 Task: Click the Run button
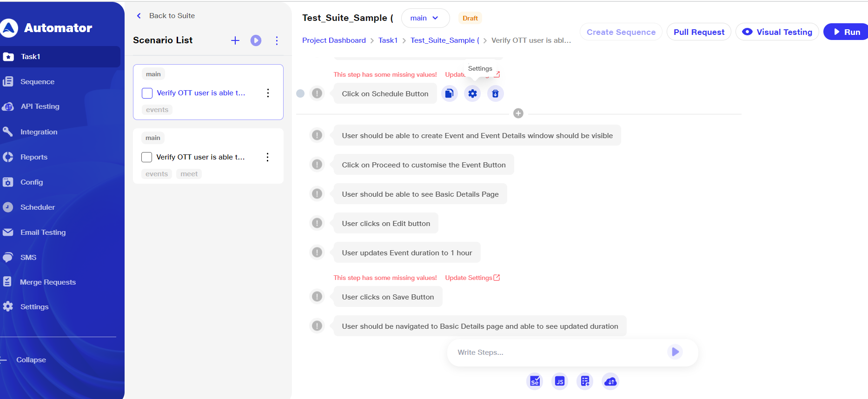coord(846,32)
